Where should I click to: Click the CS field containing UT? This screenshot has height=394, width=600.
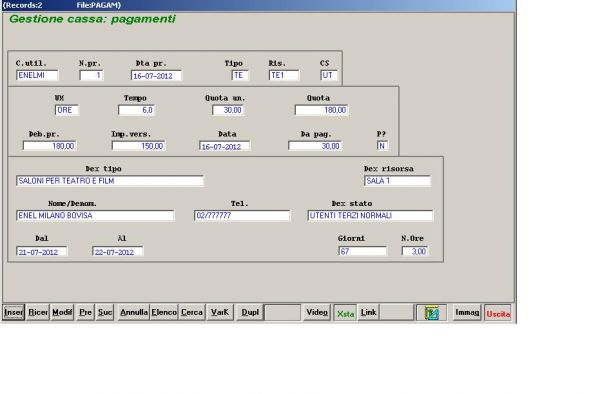pyautogui.click(x=329, y=75)
